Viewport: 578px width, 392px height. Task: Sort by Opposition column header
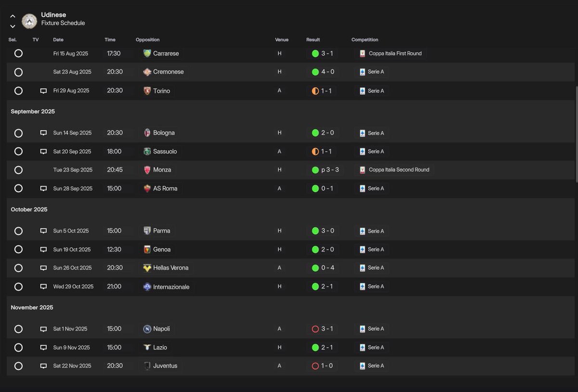(147, 40)
